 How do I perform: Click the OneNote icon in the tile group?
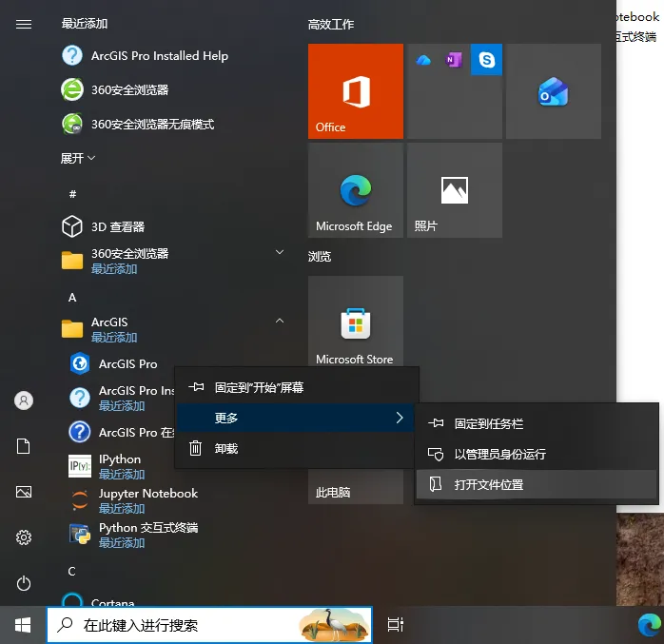(x=454, y=60)
